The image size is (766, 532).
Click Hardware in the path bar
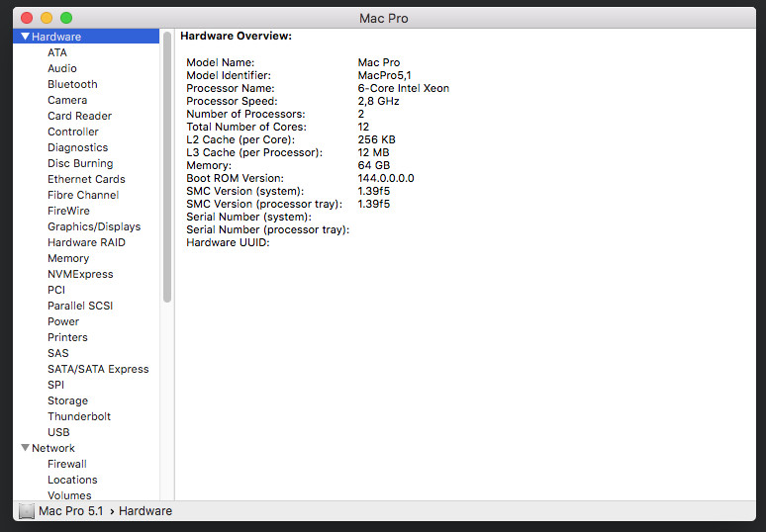tap(145, 511)
